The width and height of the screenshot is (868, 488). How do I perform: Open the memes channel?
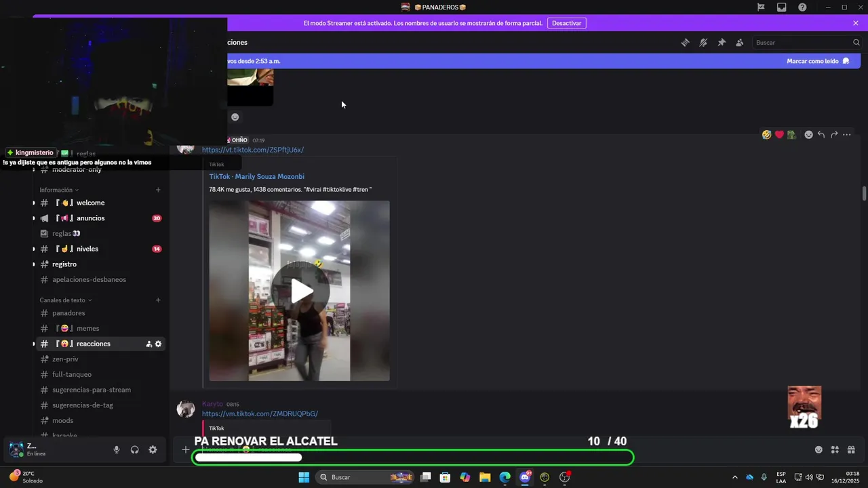tap(100, 329)
